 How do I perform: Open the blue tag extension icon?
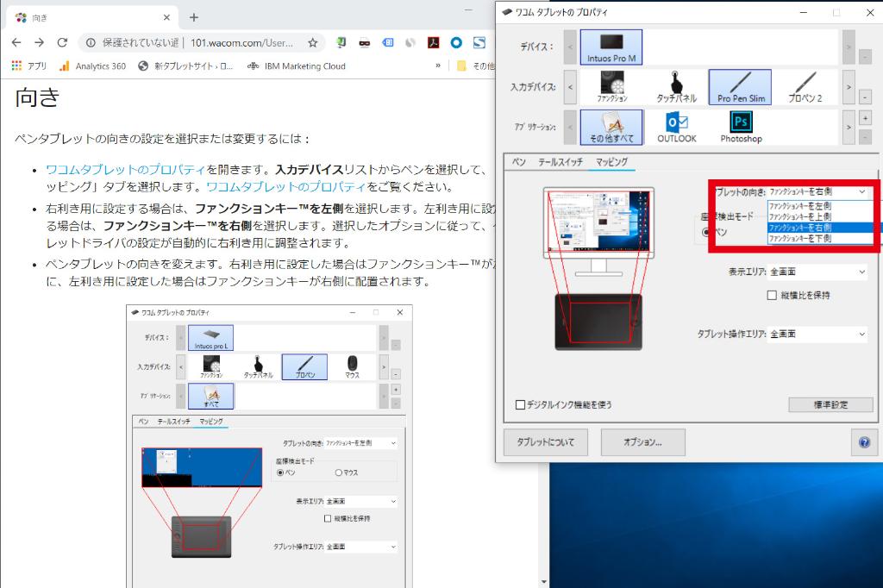(387, 42)
